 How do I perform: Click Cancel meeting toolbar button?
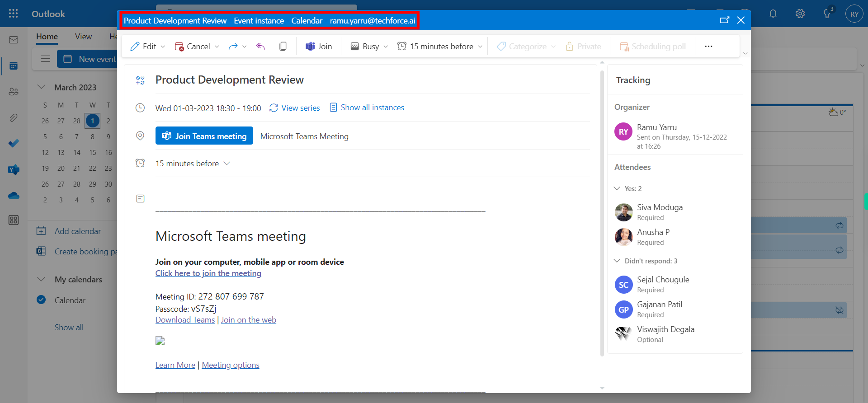click(193, 46)
